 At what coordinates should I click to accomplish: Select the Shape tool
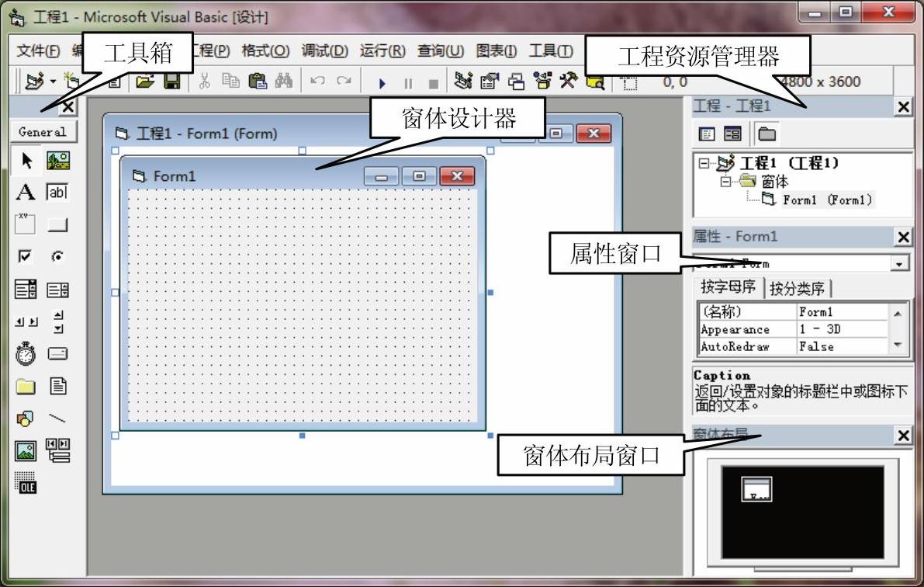click(x=26, y=419)
